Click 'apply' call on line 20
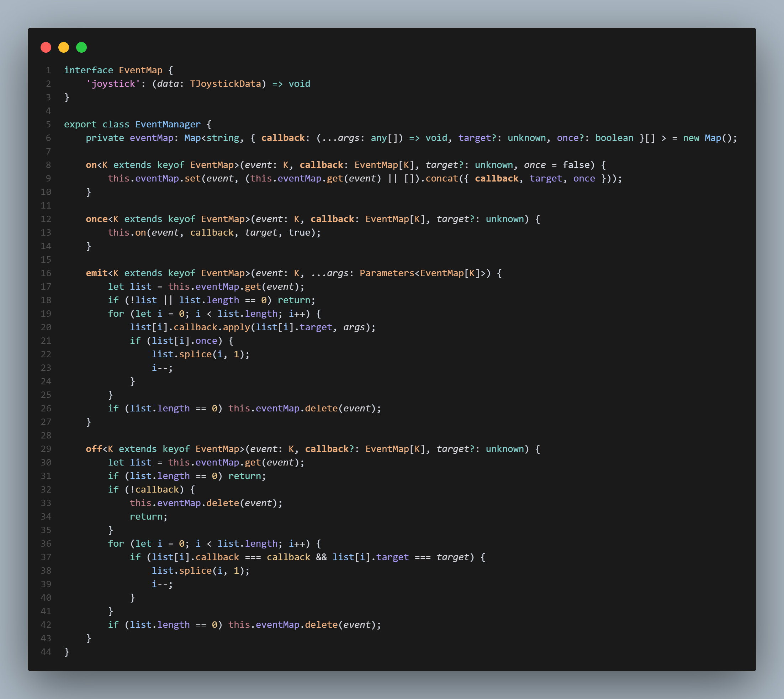The width and height of the screenshot is (784, 699). coord(236,327)
